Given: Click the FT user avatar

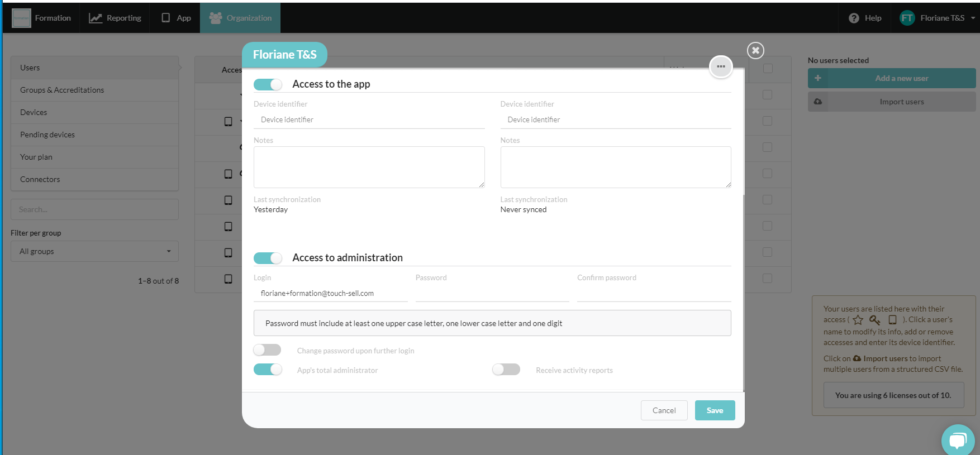Looking at the screenshot, I should [907, 18].
